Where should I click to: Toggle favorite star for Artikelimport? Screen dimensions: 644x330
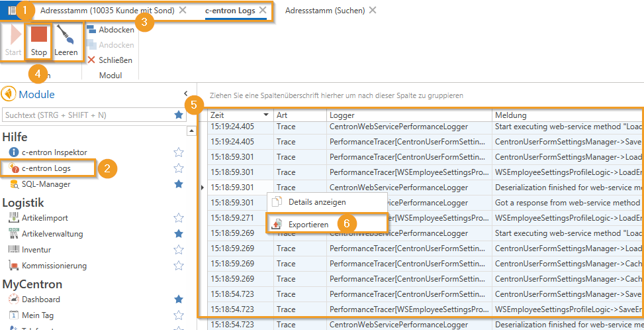tap(178, 218)
